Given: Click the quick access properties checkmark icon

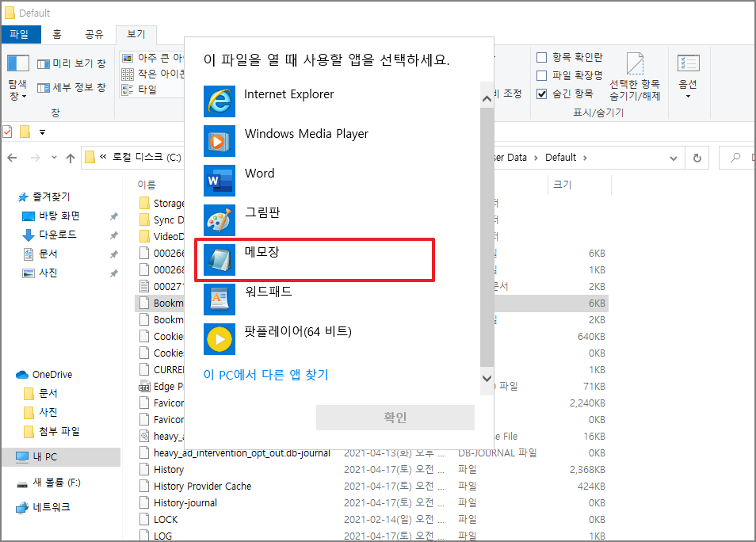Looking at the screenshot, I should (x=7, y=132).
